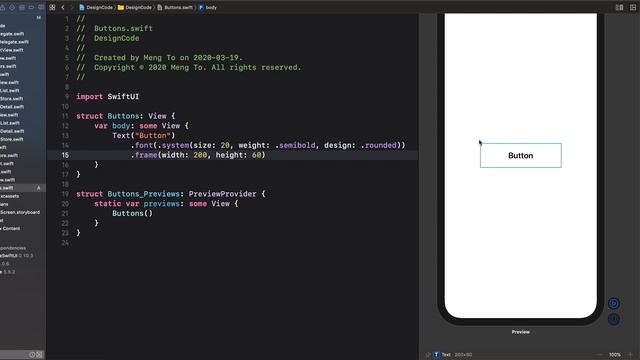Go back in editor history
The image size is (640, 360).
click(x=62, y=7)
